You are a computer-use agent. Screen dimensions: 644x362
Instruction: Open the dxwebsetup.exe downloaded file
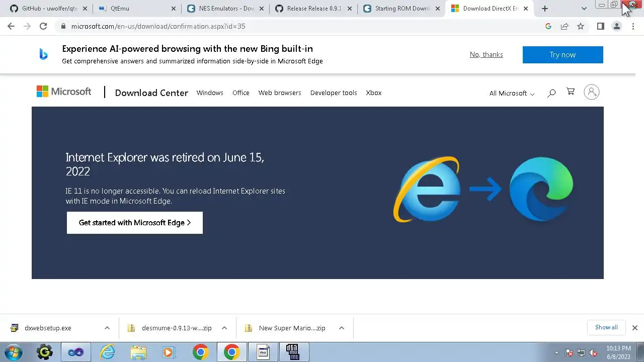[x=48, y=328]
